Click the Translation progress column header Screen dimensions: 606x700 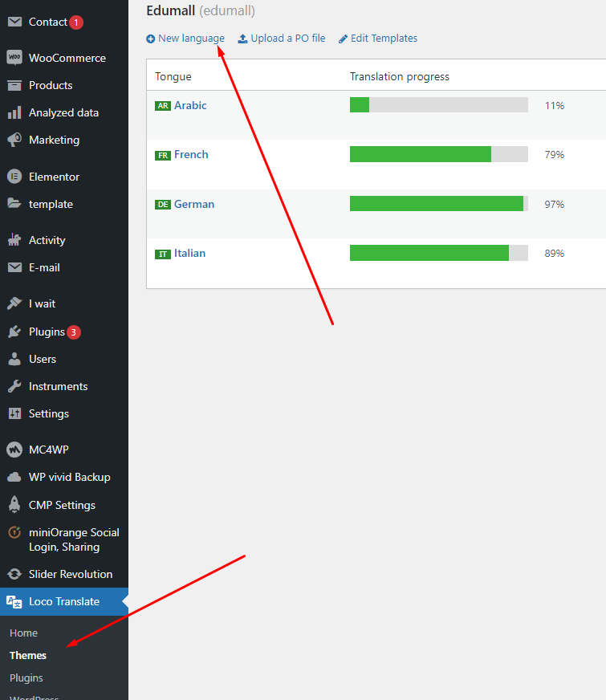click(x=400, y=77)
